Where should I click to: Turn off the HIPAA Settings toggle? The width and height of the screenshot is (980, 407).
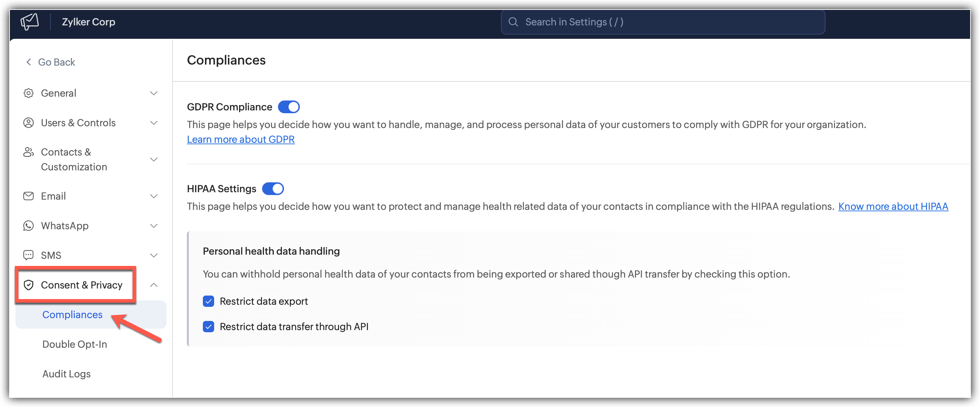273,189
